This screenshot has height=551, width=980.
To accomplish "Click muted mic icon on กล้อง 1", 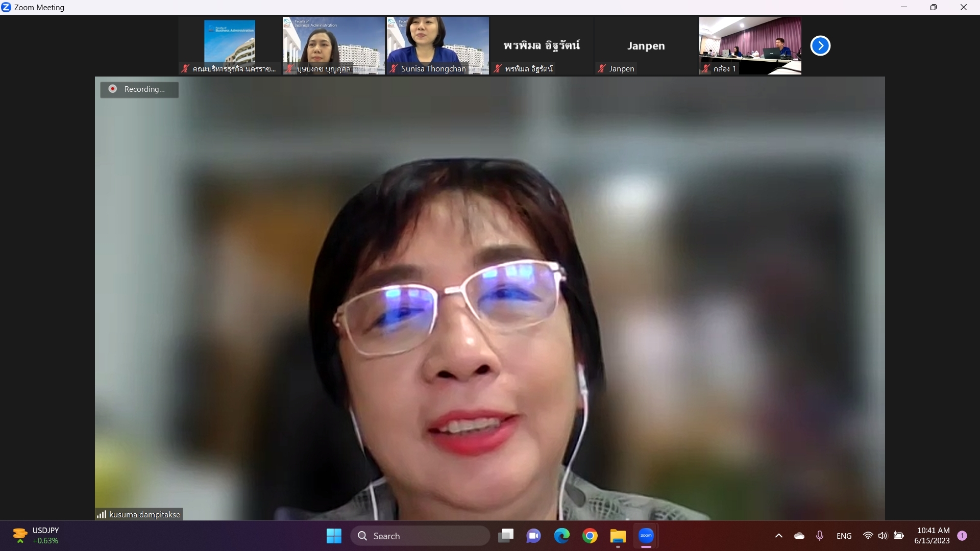I will [x=706, y=69].
